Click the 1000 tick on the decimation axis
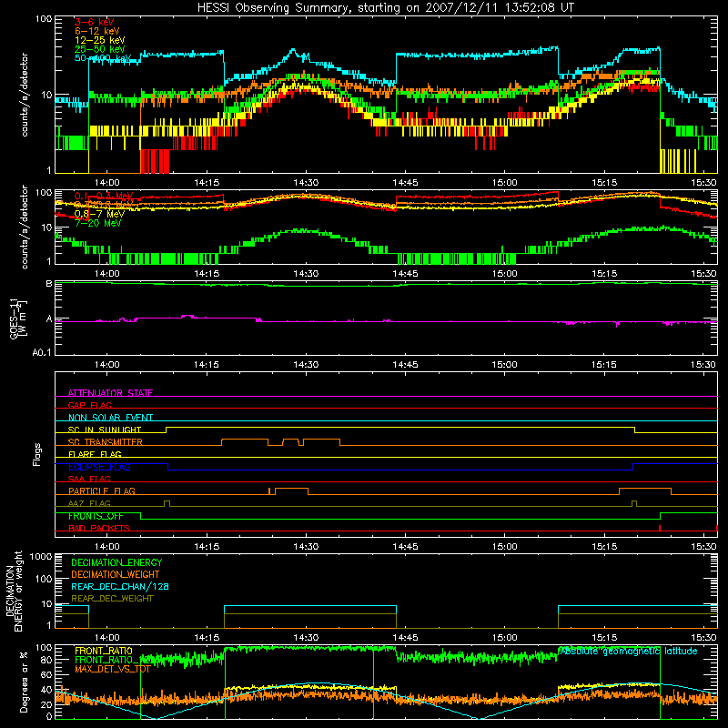Image resolution: width=728 pixels, height=728 pixels. pos(41,556)
